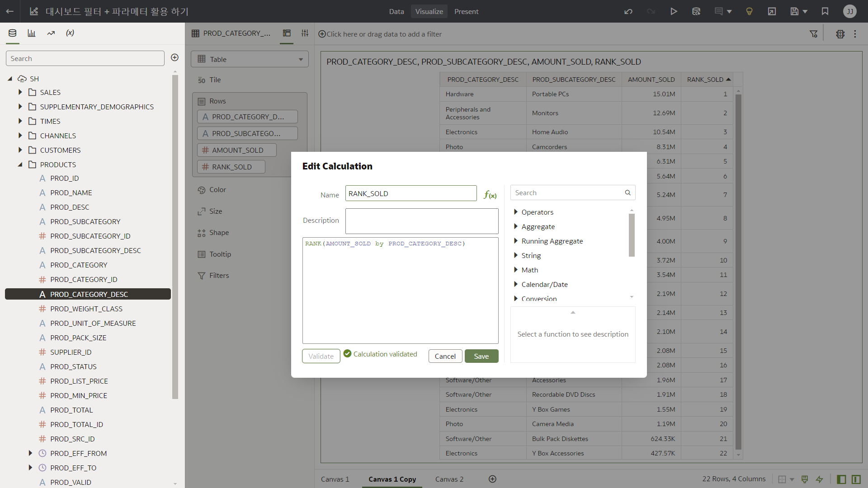Open the Table visualization type dropdown
Viewport: 868px width, 488px height.
250,59
